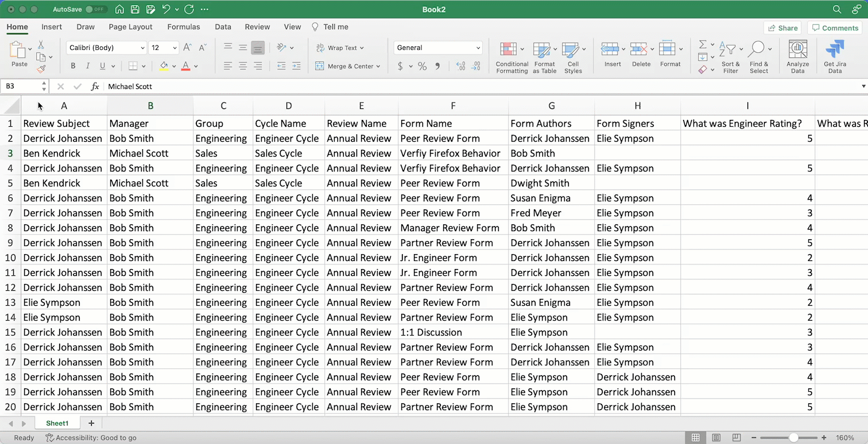Image resolution: width=868 pixels, height=444 pixels.
Task: Open the Page Layout tab
Action: coord(130,27)
